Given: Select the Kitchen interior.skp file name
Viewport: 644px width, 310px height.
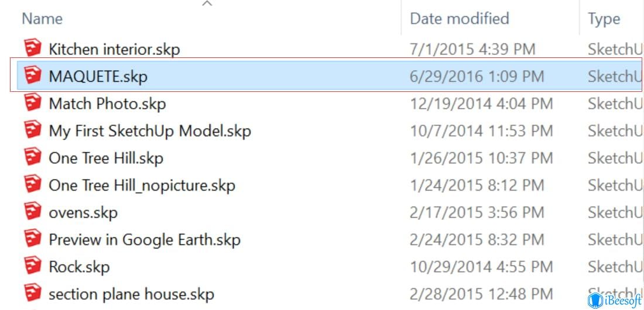Looking at the screenshot, I should pyautogui.click(x=114, y=49).
